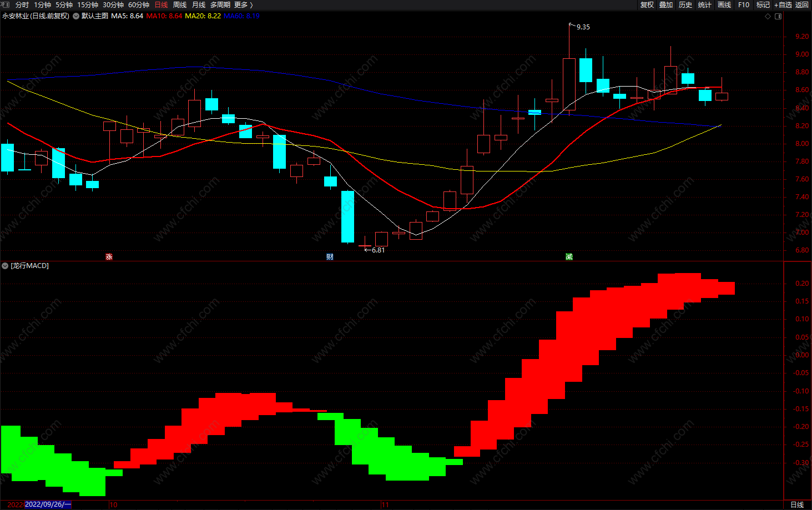812x510 pixels.
Task: Click the 6.81 low price label
Action: click(x=378, y=250)
